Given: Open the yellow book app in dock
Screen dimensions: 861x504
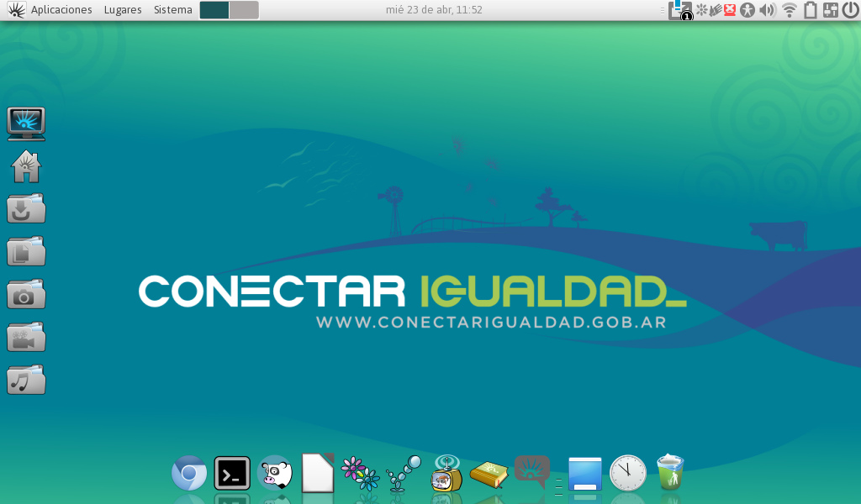Looking at the screenshot, I should click(x=489, y=475).
